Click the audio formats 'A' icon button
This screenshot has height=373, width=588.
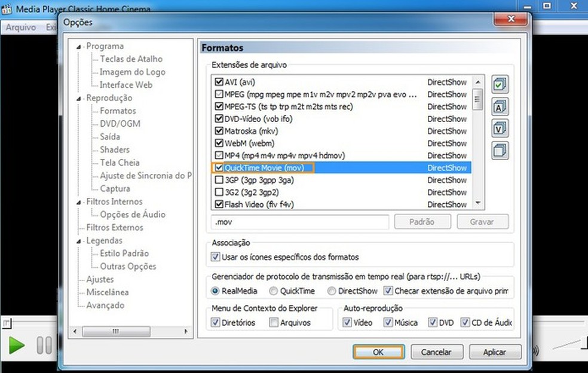(500, 106)
